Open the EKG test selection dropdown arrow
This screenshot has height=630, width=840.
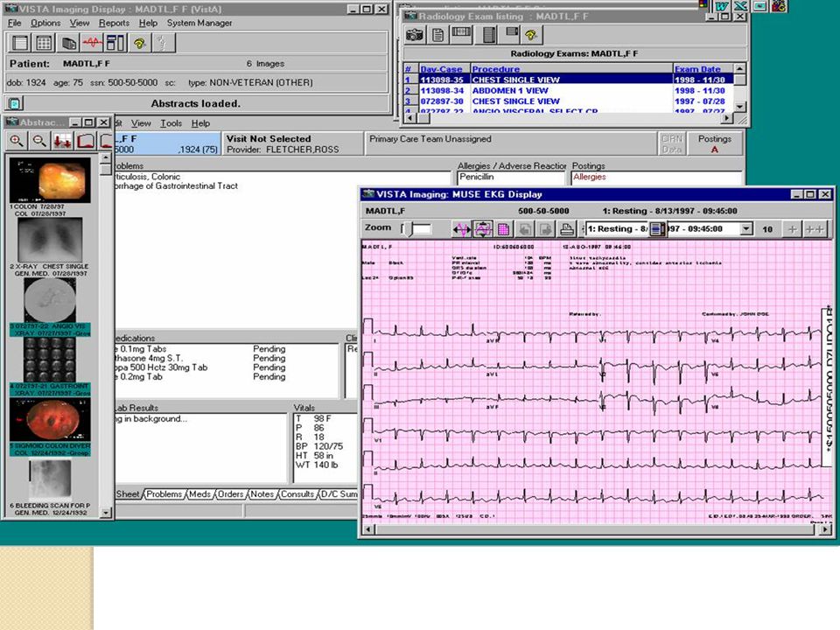pos(746,228)
